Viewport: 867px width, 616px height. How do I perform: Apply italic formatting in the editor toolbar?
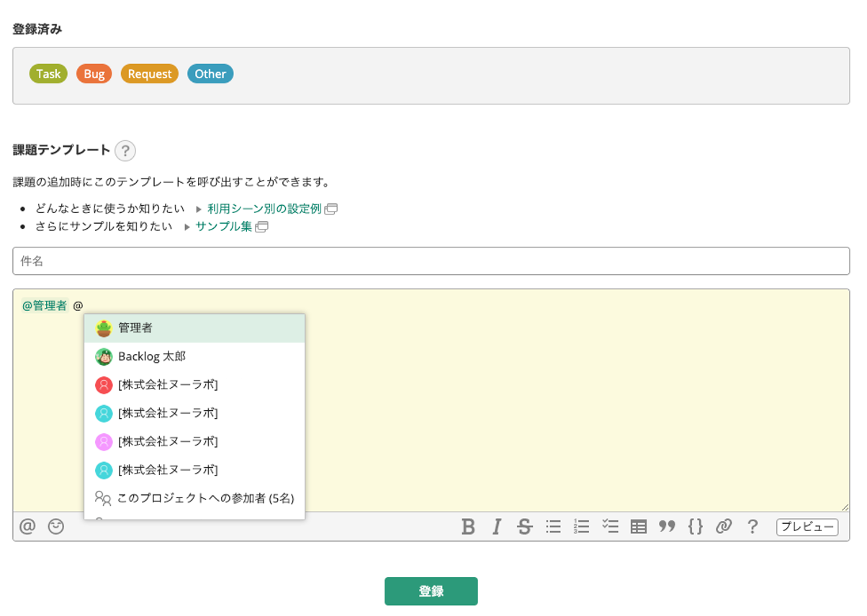(x=496, y=527)
